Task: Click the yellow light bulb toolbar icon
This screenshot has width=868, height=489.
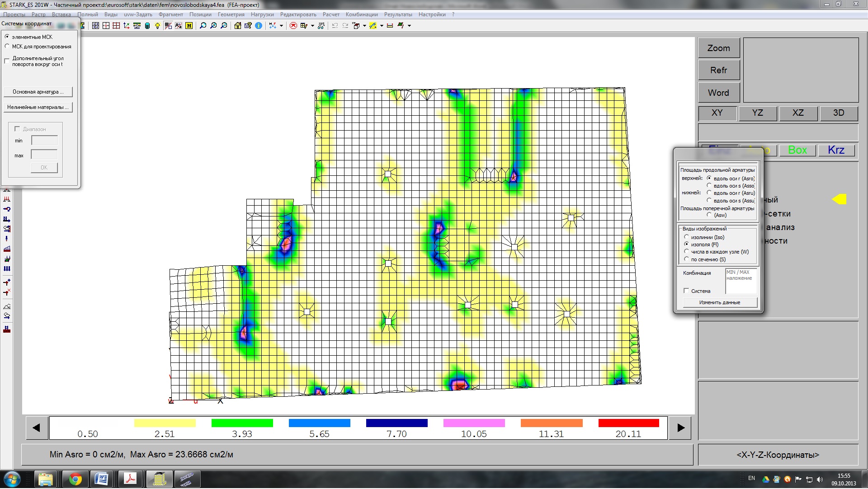Action: coord(157,26)
